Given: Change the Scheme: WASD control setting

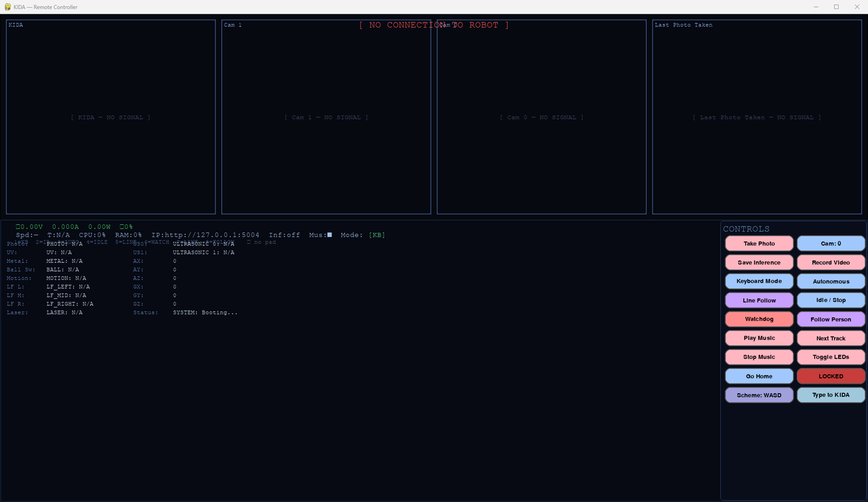Looking at the screenshot, I should (x=759, y=396).
